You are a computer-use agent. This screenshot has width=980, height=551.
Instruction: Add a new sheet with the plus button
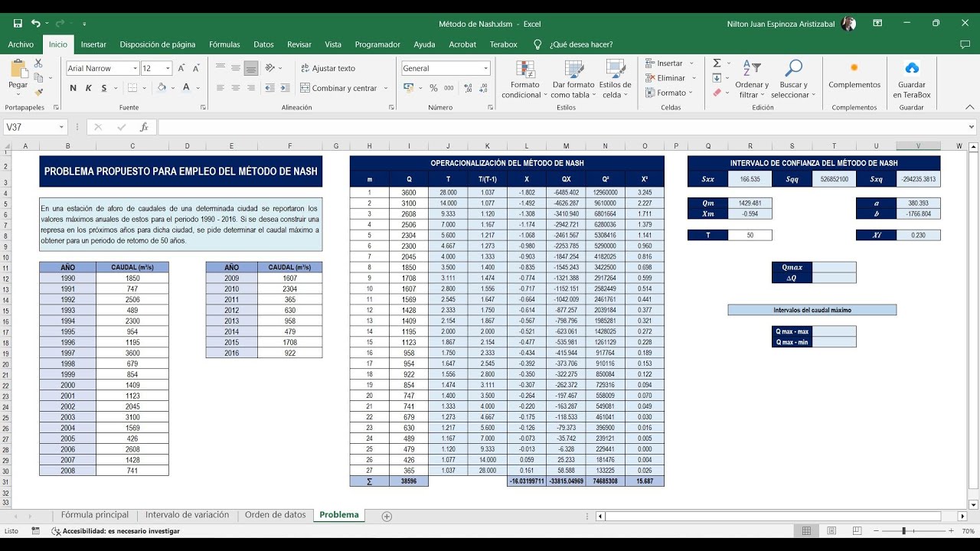(x=387, y=516)
